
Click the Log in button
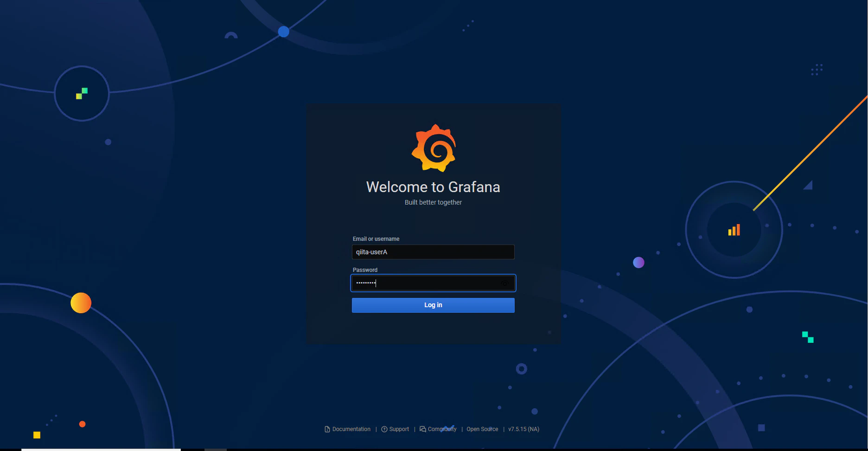coord(433,305)
